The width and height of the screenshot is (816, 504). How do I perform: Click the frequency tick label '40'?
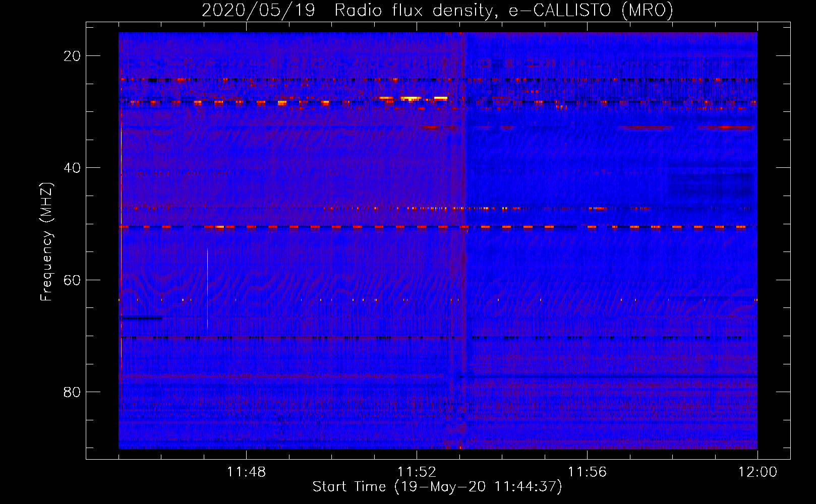pos(72,168)
